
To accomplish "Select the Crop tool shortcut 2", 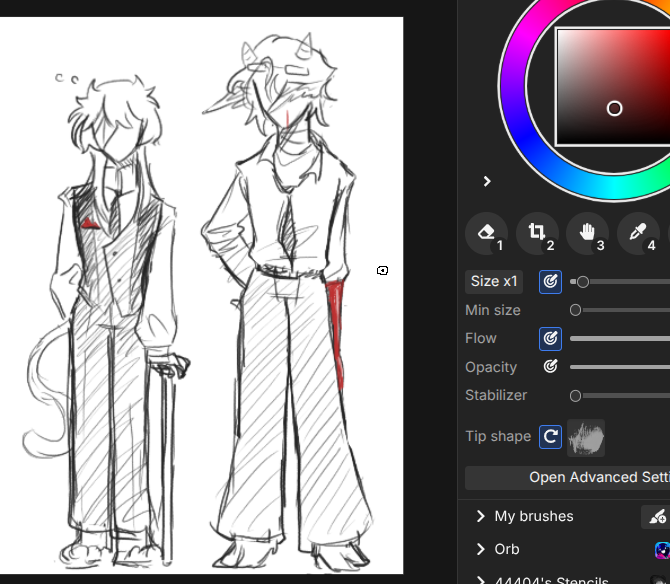I will pos(537,233).
